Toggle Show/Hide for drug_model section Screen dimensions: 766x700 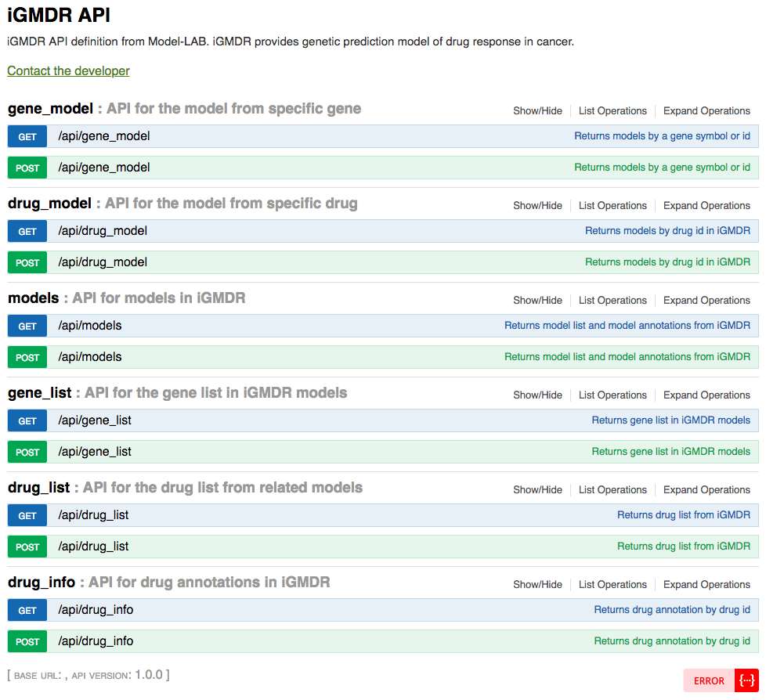537,206
